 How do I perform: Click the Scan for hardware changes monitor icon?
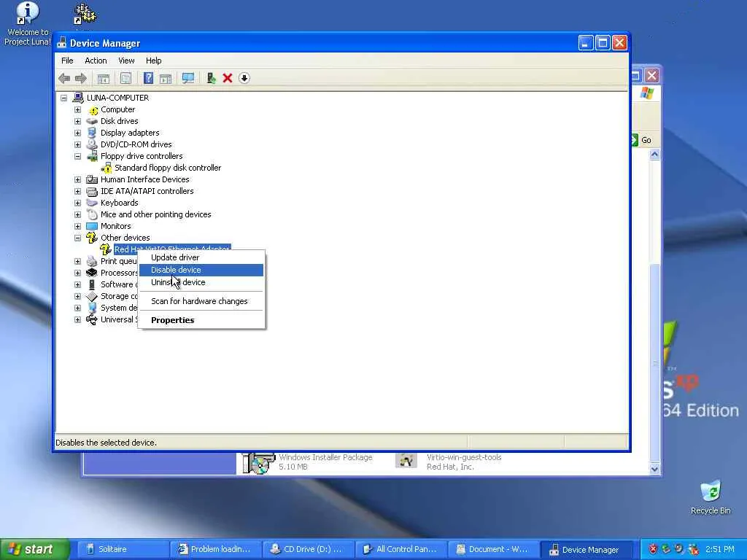(x=188, y=78)
